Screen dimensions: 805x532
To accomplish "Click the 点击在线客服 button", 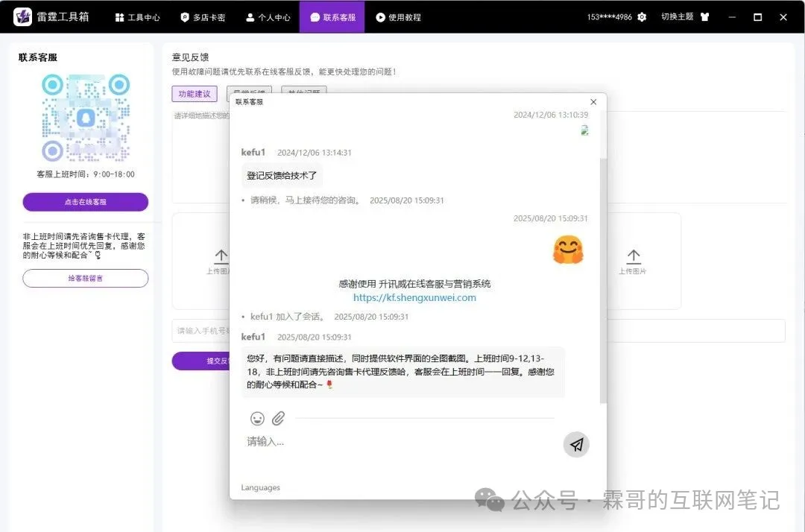I will tap(85, 202).
